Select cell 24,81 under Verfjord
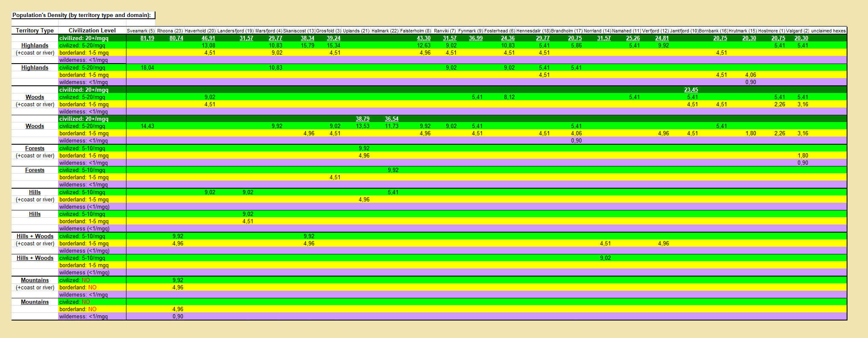The height and width of the screenshot is (338, 868). (x=662, y=38)
